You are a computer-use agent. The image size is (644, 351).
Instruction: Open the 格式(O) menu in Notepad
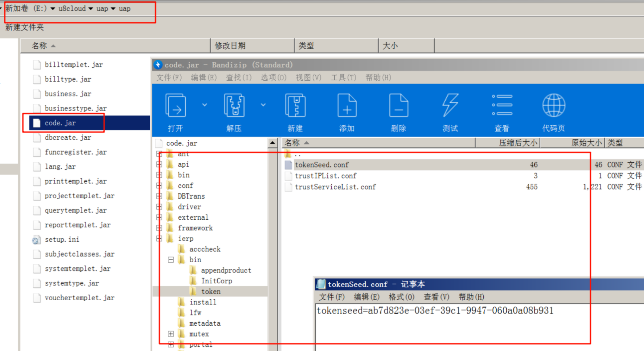(x=401, y=297)
